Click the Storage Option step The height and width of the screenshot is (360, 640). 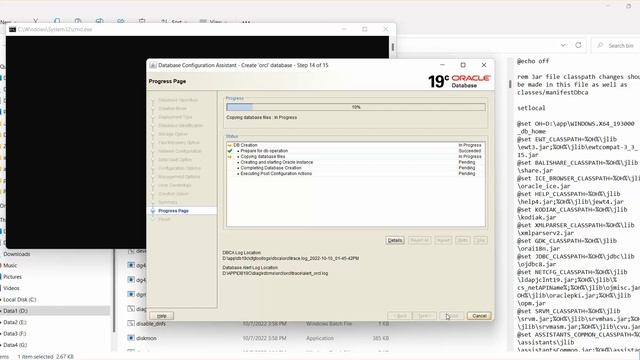(x=173, y=134)
